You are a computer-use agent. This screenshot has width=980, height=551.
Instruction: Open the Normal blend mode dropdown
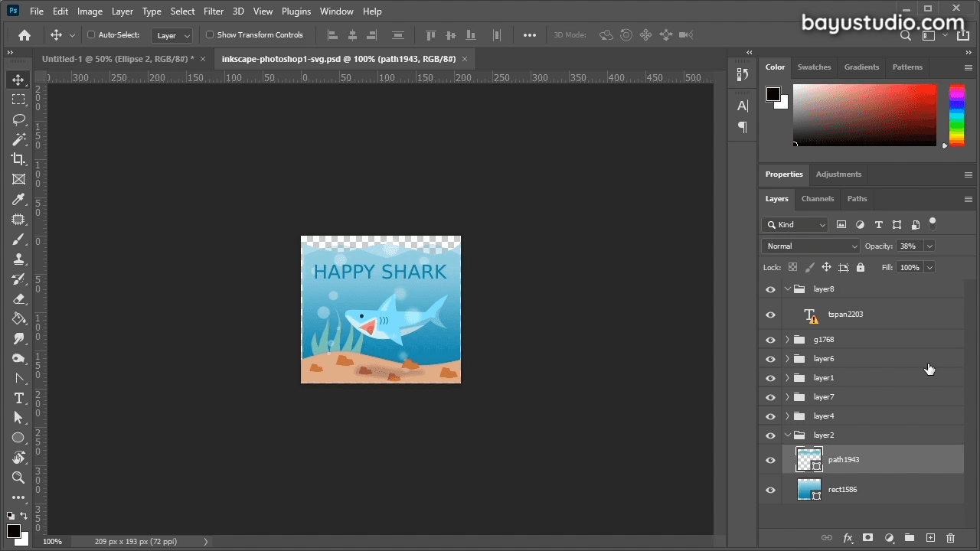click(x=811, y=246)
